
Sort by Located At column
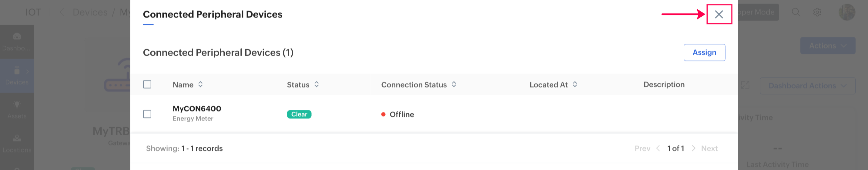(575, 85)
